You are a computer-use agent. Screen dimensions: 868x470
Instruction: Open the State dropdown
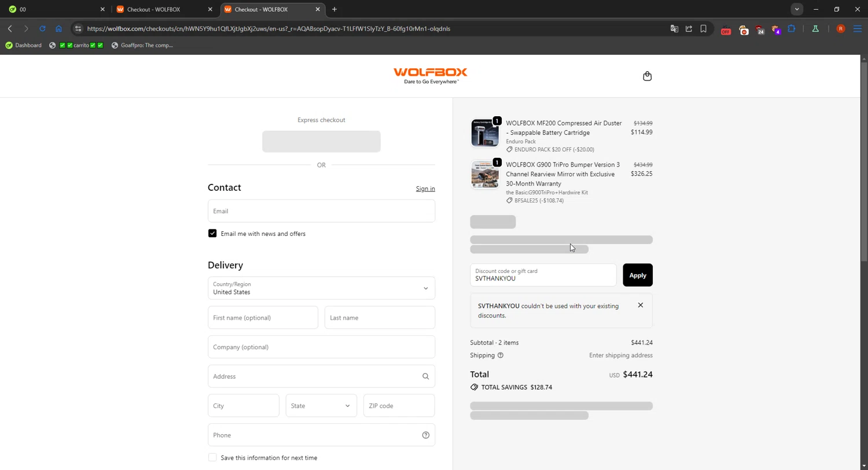coord(321,406)
